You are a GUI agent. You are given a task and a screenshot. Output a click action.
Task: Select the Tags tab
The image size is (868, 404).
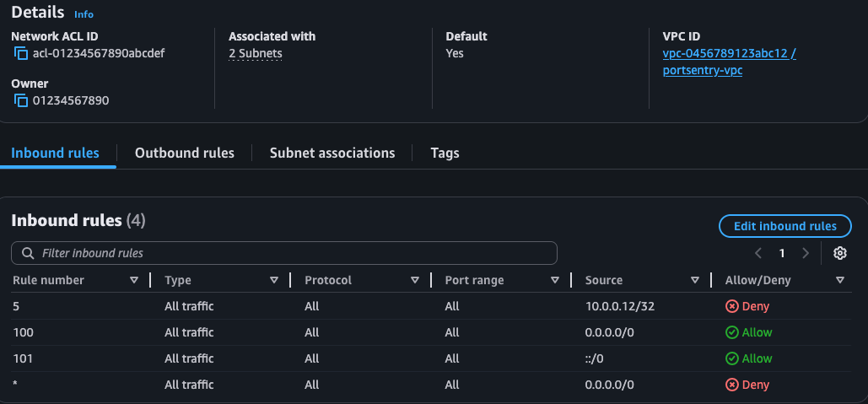click(445, 153)
